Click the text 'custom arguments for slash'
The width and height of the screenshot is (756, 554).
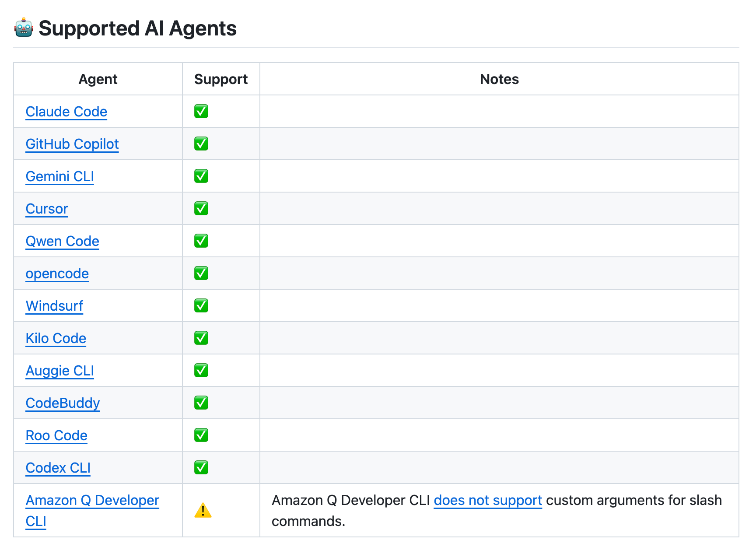(x=634, y=500)
